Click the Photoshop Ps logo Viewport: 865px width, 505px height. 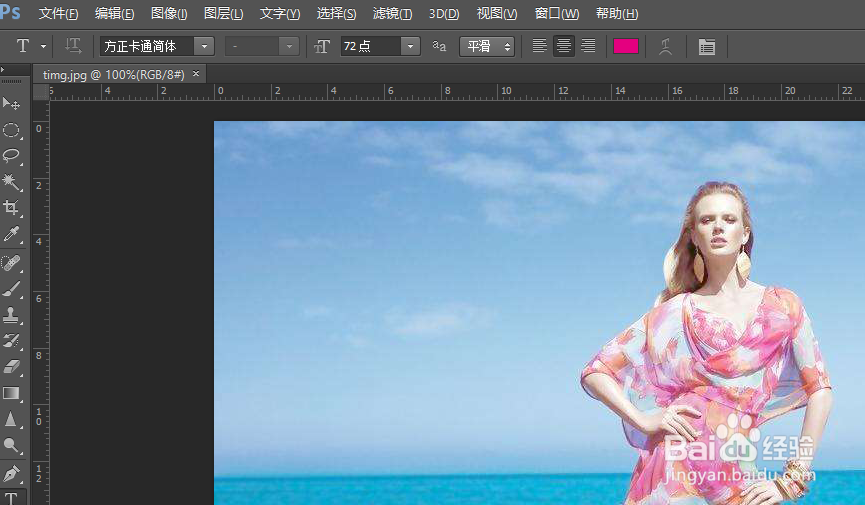10,12
